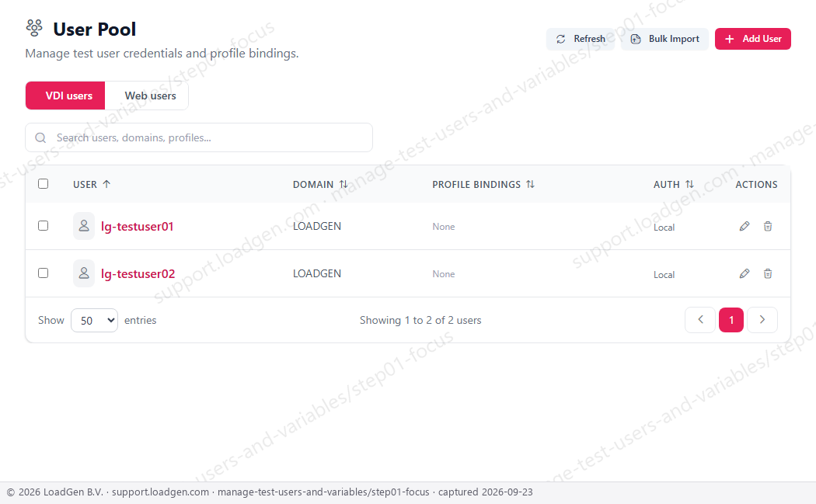Click the lg-testuser02 avatar icon
816x504 pixels.
pyautogui.click(x=84, y=273)
